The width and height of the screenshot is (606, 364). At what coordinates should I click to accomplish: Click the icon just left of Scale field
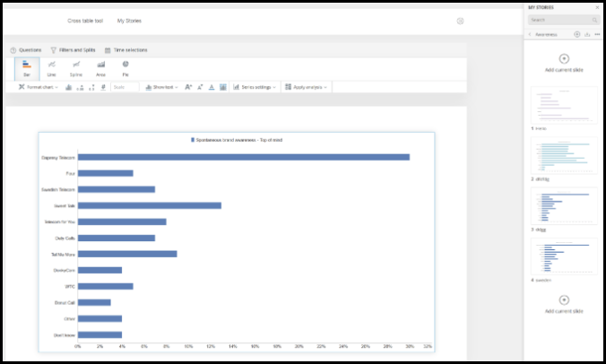103,87
